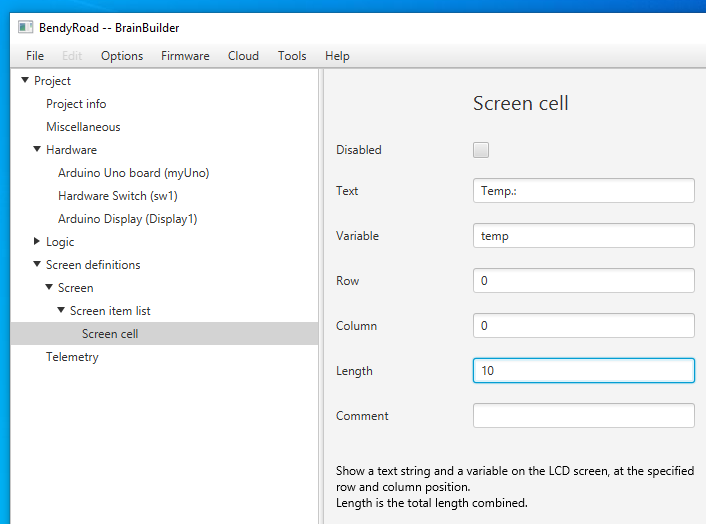This screenshot has width=706, height=524.
Task: Select Miscellaneous in the tree
Action: pos(83,127)
